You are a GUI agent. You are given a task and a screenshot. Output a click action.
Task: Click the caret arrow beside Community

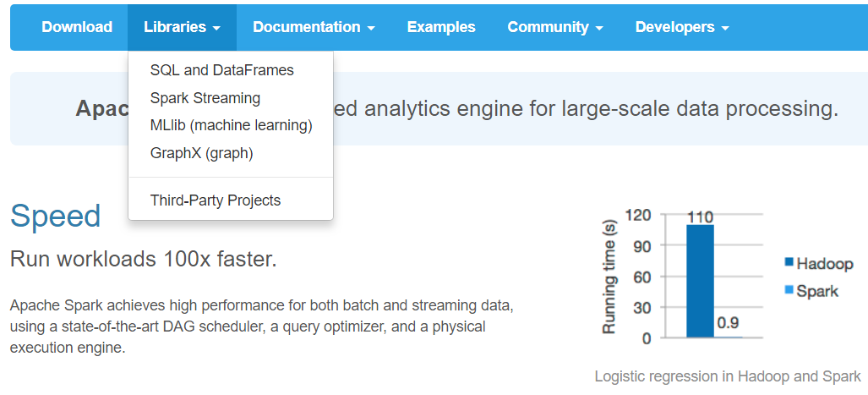[x=599, y=28]
